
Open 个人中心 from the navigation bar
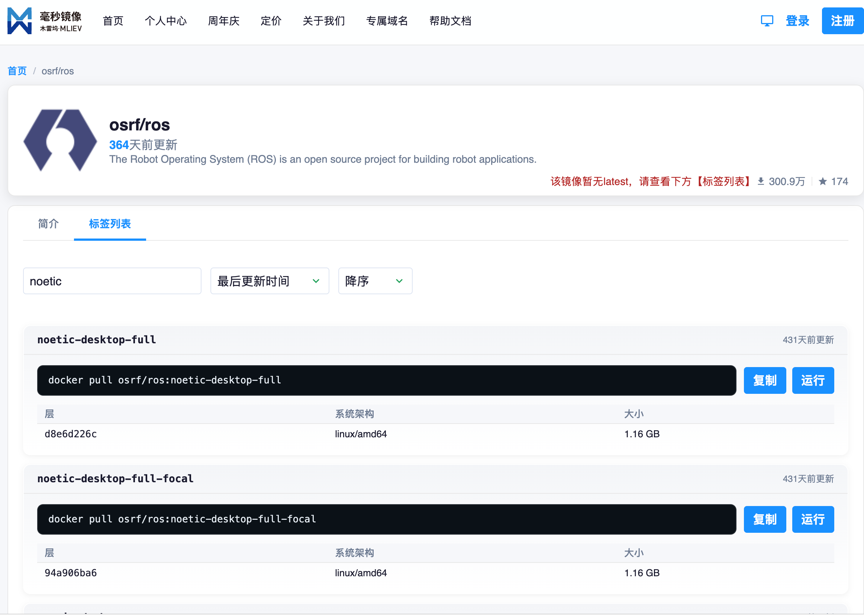click(166, 21)
